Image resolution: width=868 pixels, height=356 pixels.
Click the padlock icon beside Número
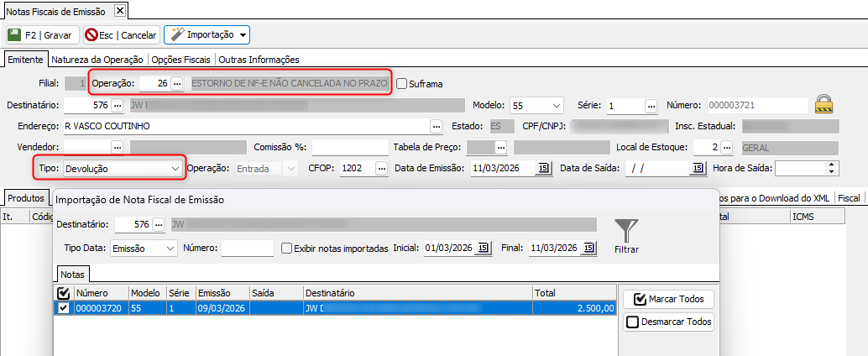[x=824, y=104]
